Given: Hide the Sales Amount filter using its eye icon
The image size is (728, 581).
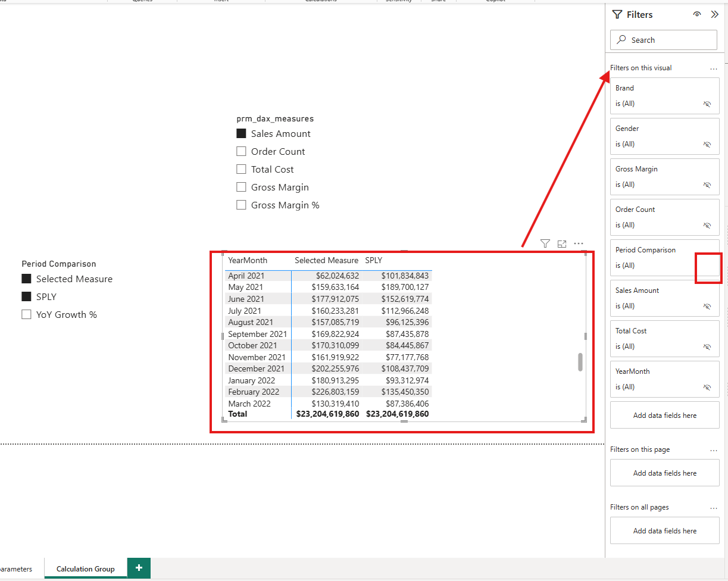Looking at the screenshot, I should point(707,306).
